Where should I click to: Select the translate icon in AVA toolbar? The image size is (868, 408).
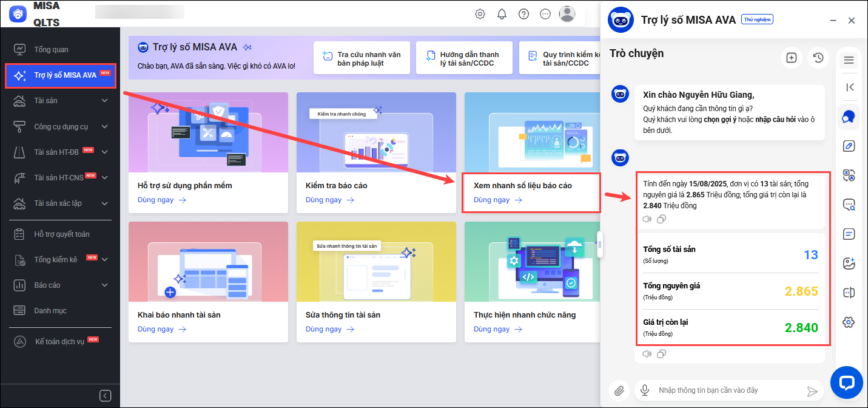point(849,175)
